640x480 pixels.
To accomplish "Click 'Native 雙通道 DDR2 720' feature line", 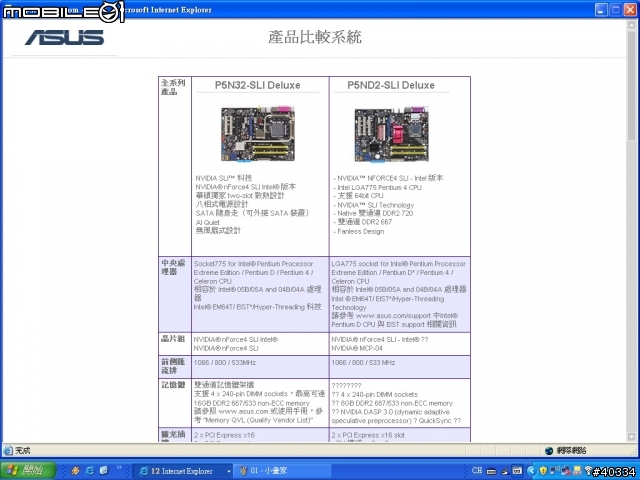I will (373, 213).
